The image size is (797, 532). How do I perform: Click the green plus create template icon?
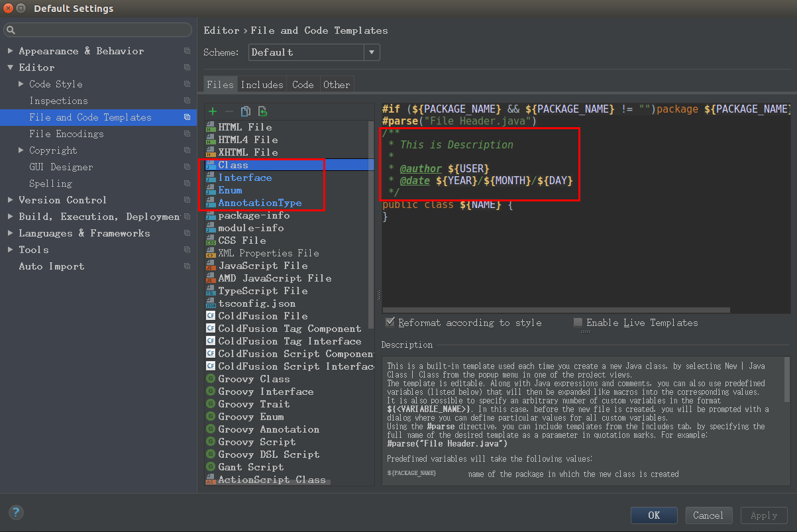(213, 111)
